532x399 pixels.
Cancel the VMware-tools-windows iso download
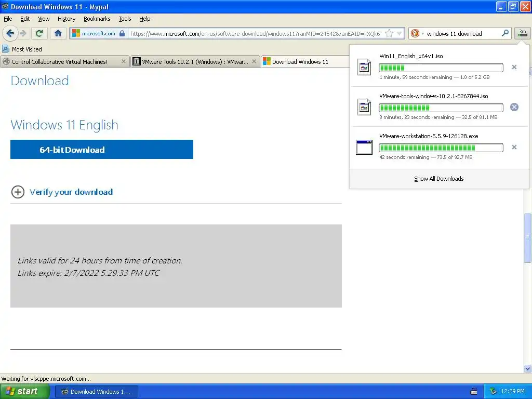tap(514, 107)
